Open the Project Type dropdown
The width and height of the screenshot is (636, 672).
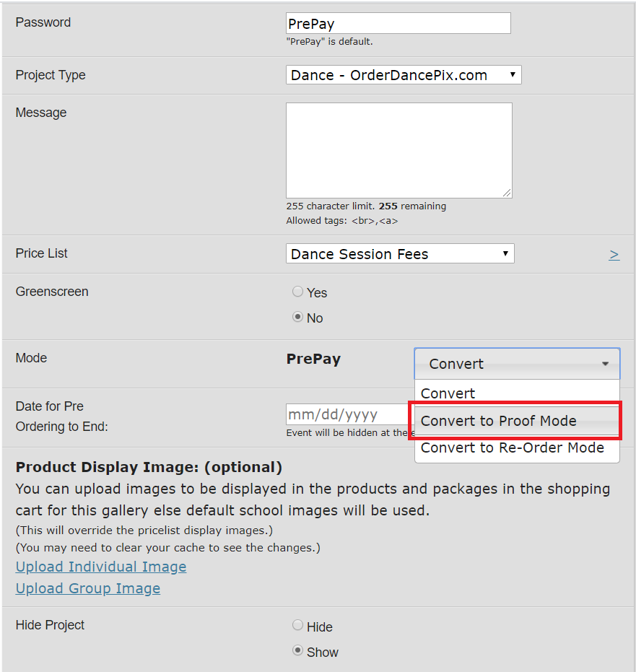coord(403,75)
